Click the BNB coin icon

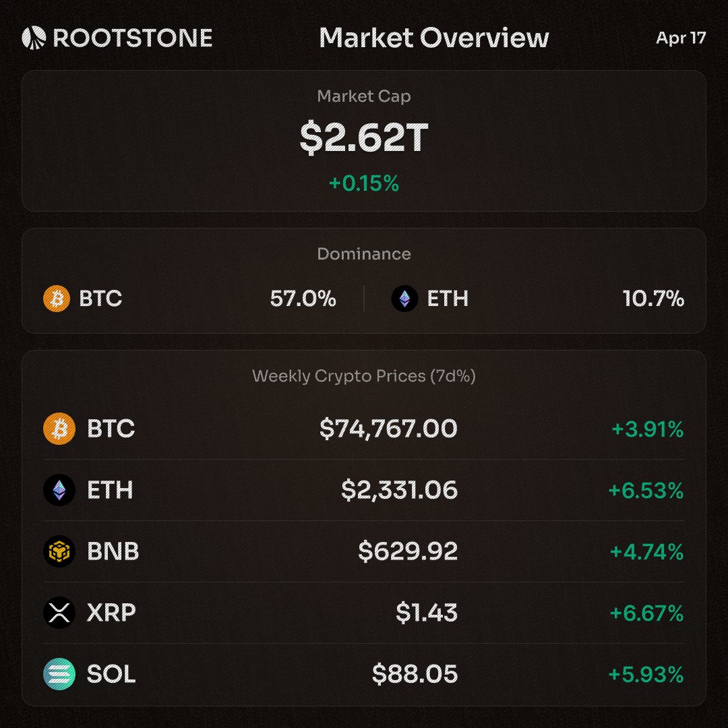click(59, 551)
